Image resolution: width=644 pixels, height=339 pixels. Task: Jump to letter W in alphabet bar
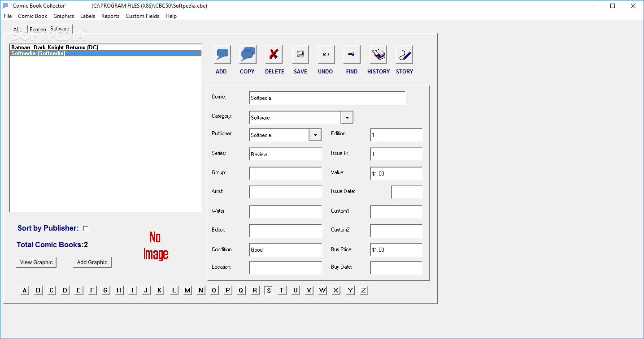pyautogui.click(x=322, y=290)
